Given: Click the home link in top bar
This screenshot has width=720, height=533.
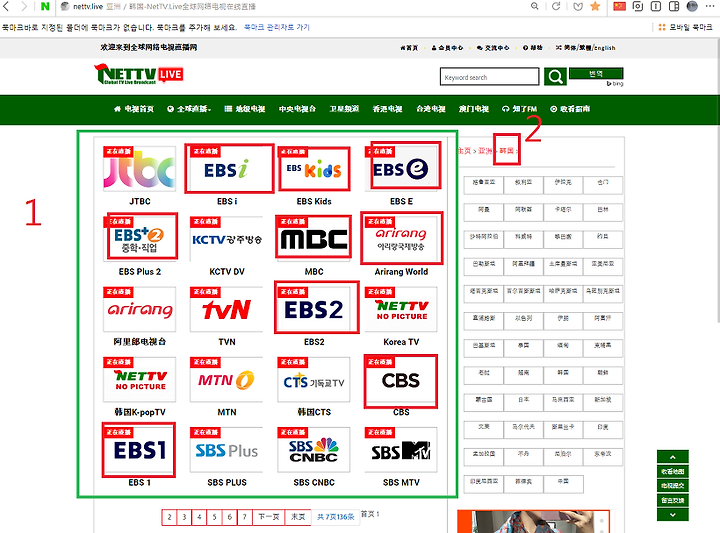Looking at the screenshot, I should [x=409, y=48].
